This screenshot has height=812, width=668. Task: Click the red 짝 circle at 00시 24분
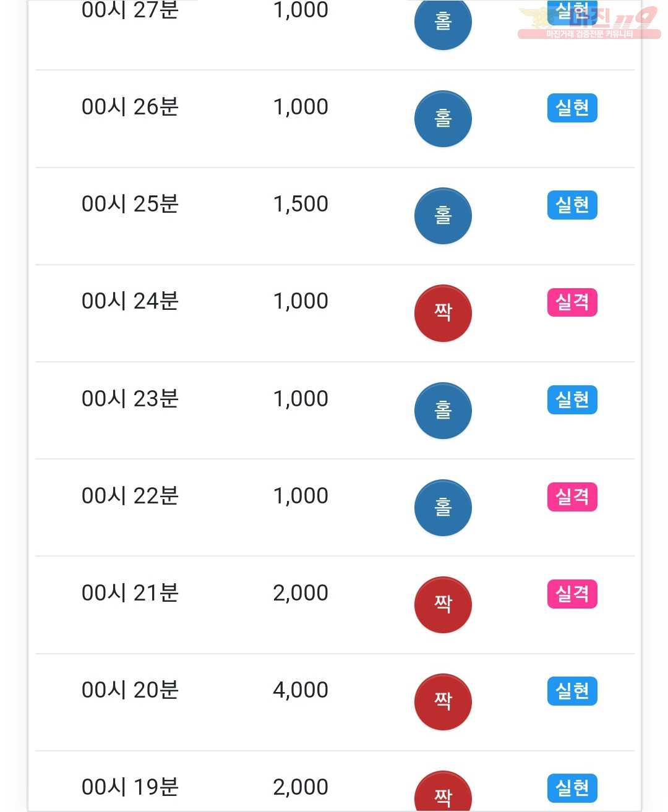(x=443, y=313)
